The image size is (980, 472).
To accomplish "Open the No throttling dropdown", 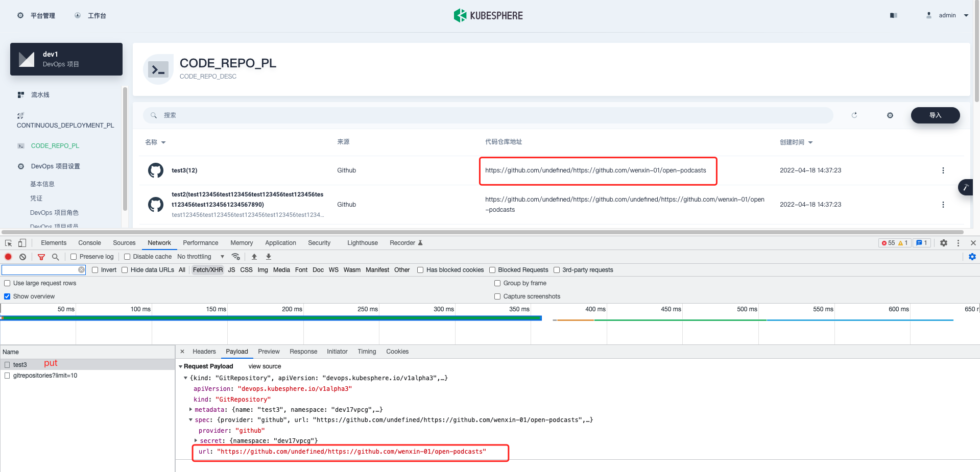I will 199,257.
